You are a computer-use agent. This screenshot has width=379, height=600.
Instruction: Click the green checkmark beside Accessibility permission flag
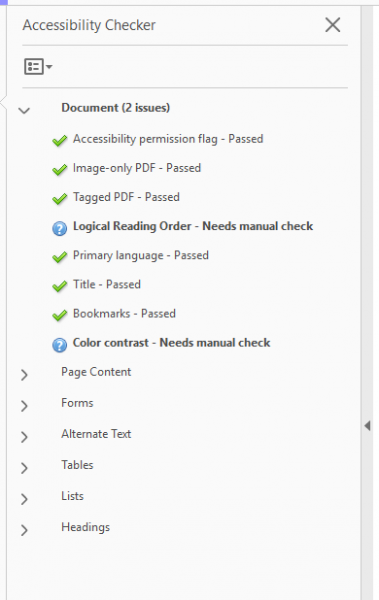coord(60,141)
